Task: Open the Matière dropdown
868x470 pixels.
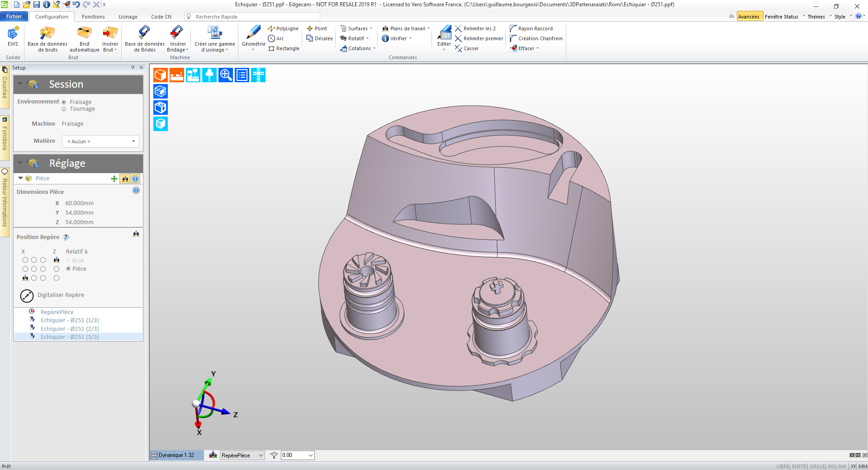Action: (x=100, y=141)
